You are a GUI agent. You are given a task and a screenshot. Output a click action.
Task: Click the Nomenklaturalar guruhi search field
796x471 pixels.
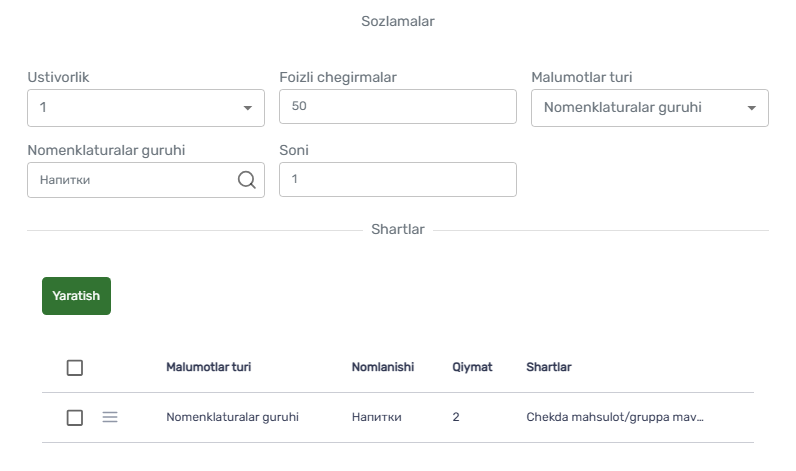146,180
